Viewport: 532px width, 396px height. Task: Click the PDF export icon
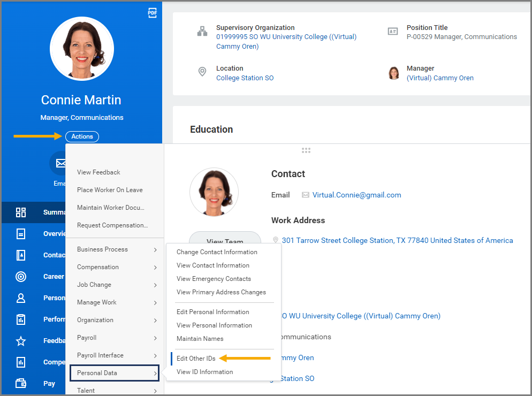[x=153, y=13]
